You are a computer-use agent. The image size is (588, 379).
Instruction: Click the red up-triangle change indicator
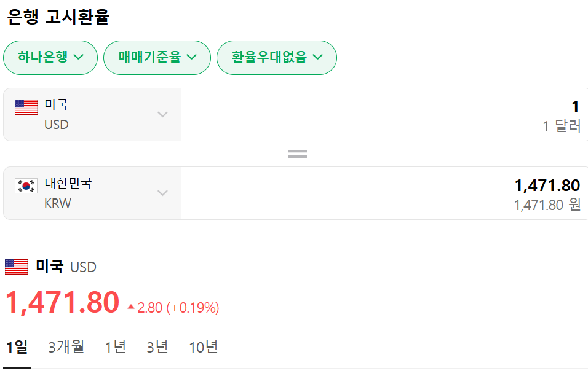coord(130,307)
